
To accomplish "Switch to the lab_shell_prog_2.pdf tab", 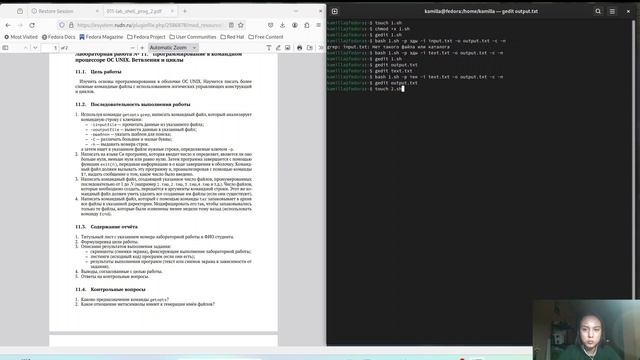I will coord(140,11).
